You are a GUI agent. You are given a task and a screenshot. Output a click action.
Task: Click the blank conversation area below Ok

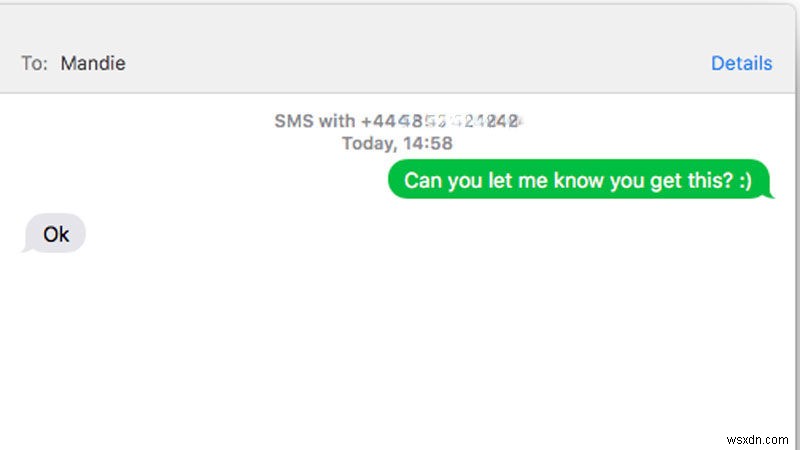point(400,340)
